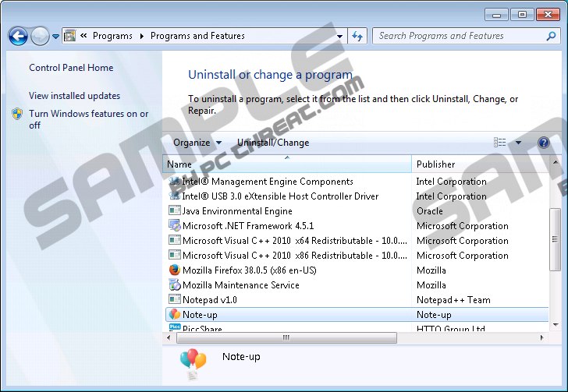Change view with the view icon

tap(500, 143)
